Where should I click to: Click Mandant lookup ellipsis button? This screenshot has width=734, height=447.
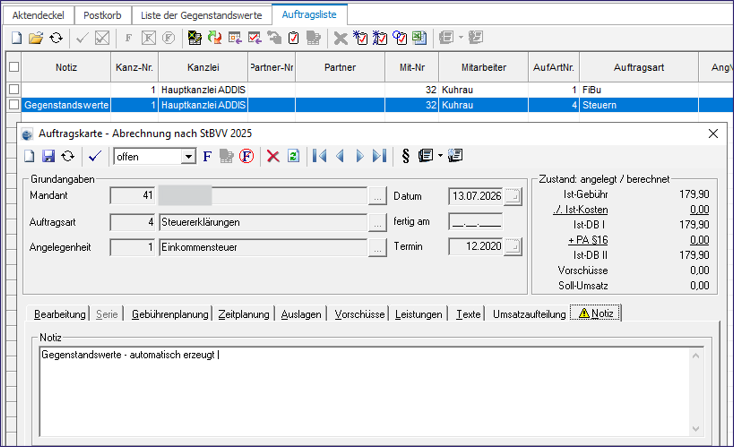point(377,197)
